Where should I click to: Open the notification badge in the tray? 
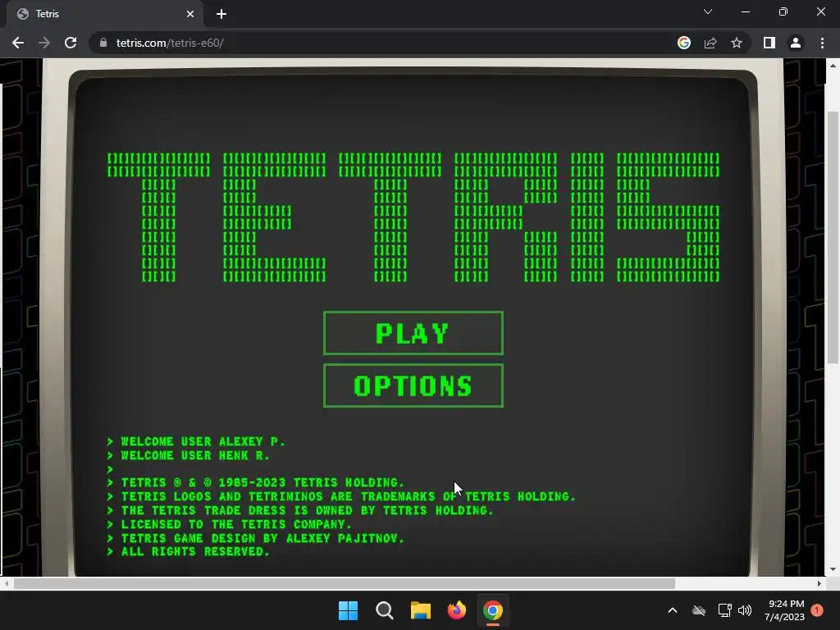tap(817, 610)
